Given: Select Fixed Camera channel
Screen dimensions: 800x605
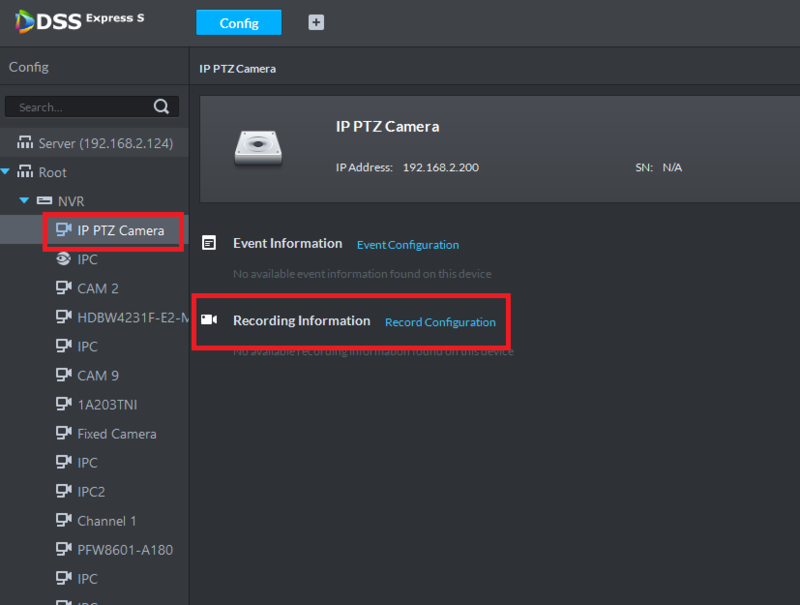Looking at the screenshot, I should click(117, 434).
